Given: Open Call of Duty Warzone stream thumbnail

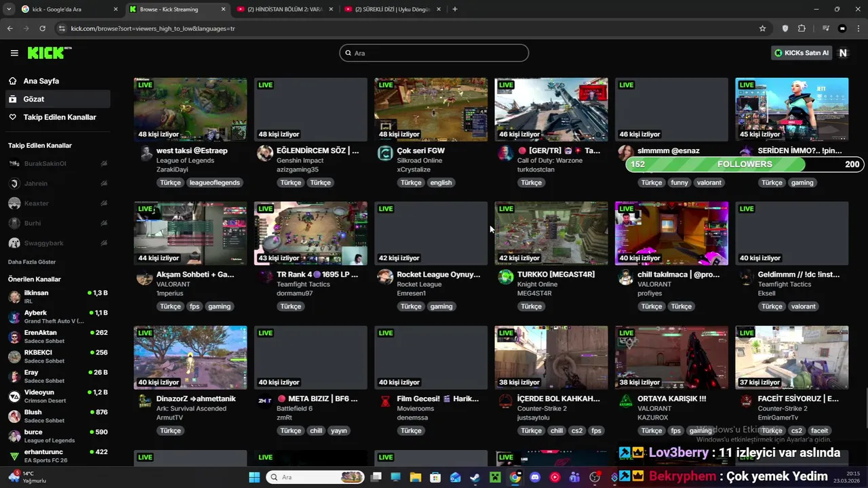Looking at the screenshot, I should coord(551,109).
